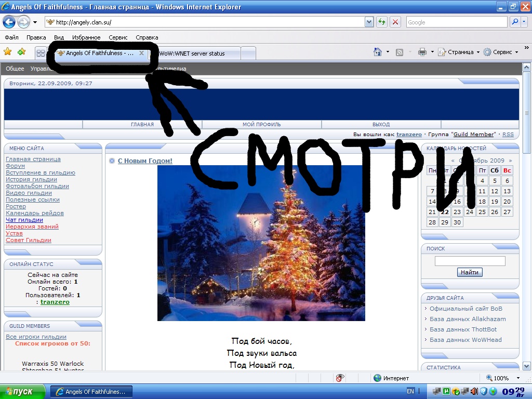Click the search magnifier icon

pos(515,22)
